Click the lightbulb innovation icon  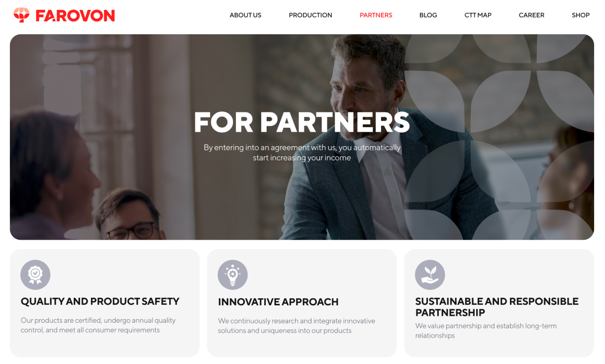(x=232, y=274)
